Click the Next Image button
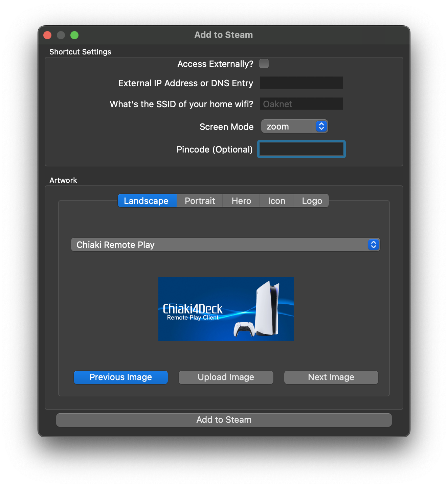448x487 pixels. (x=331, y=377)
